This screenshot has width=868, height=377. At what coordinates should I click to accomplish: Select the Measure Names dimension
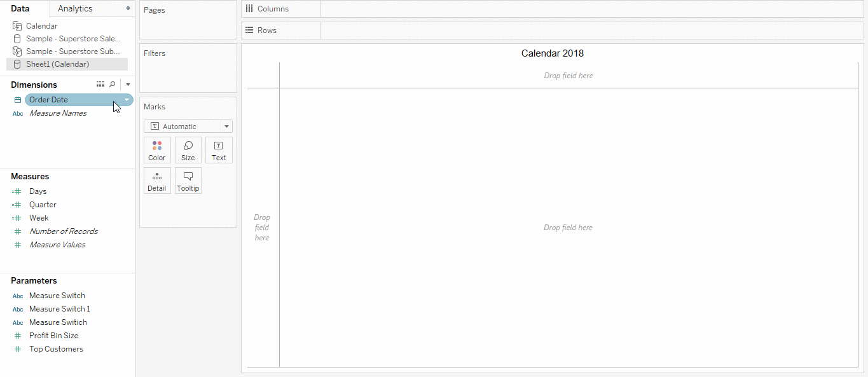(58, 113)
